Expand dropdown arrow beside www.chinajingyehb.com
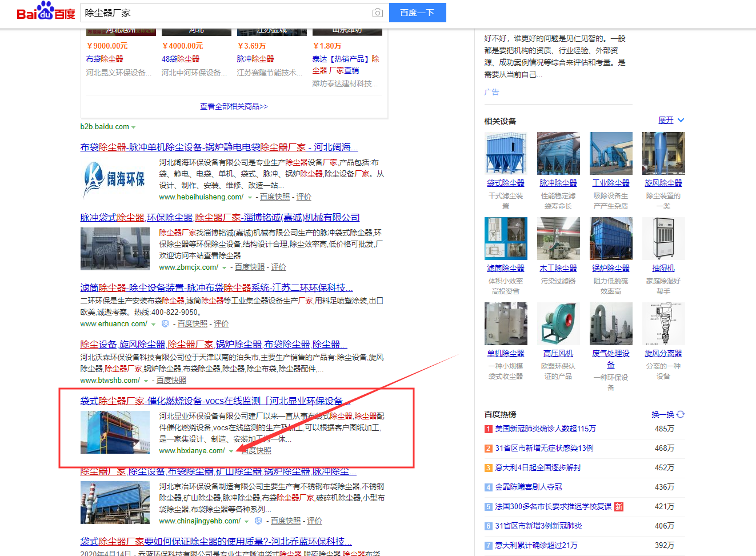Screen dimensions: 756x556 [x=246, y=522]
